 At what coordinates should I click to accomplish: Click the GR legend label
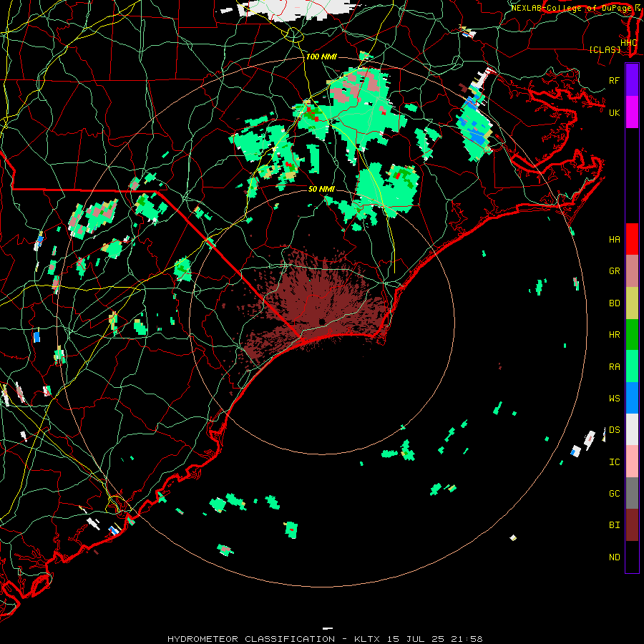pos(614,271)
